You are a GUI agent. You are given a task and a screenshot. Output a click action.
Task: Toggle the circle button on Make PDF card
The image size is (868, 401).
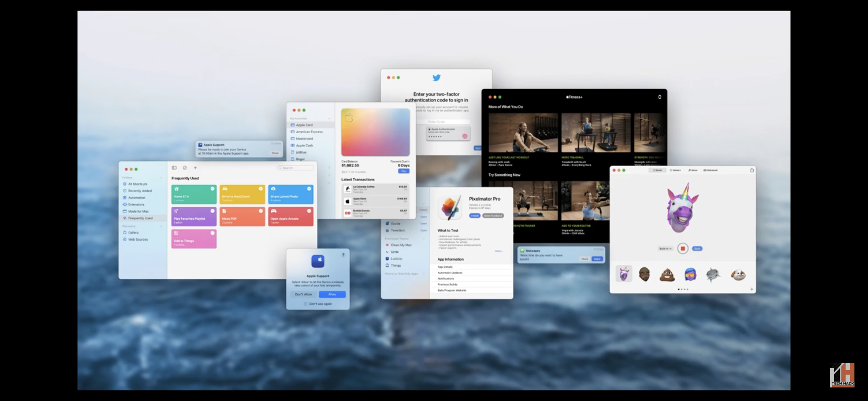coord(261,211)
